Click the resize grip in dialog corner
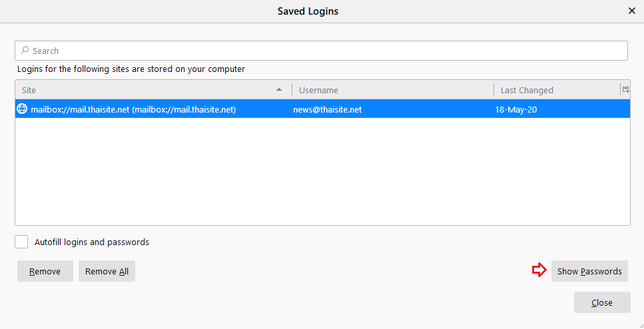The image size is (644, 329). [640, 325]
